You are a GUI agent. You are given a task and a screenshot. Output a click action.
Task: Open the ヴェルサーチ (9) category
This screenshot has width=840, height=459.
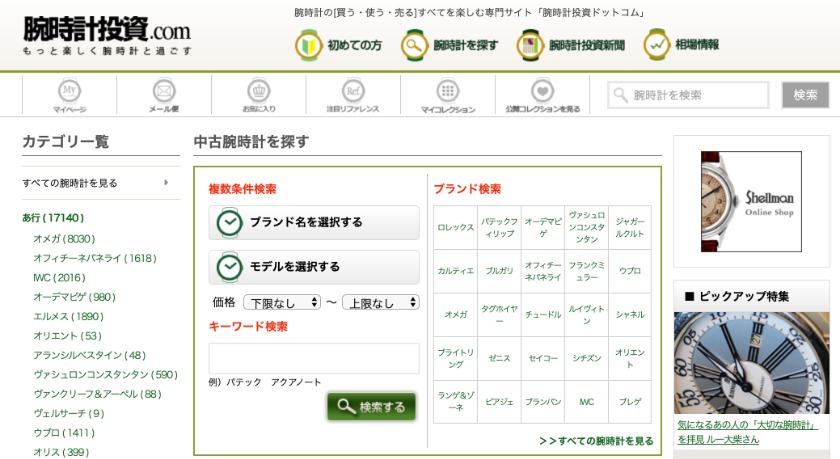[x=69, y=413]
